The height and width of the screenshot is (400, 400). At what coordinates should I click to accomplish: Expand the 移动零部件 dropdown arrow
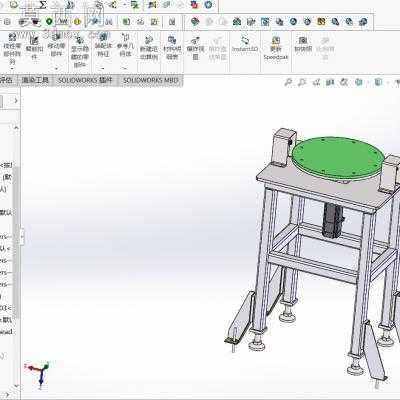tap(56, 69)
